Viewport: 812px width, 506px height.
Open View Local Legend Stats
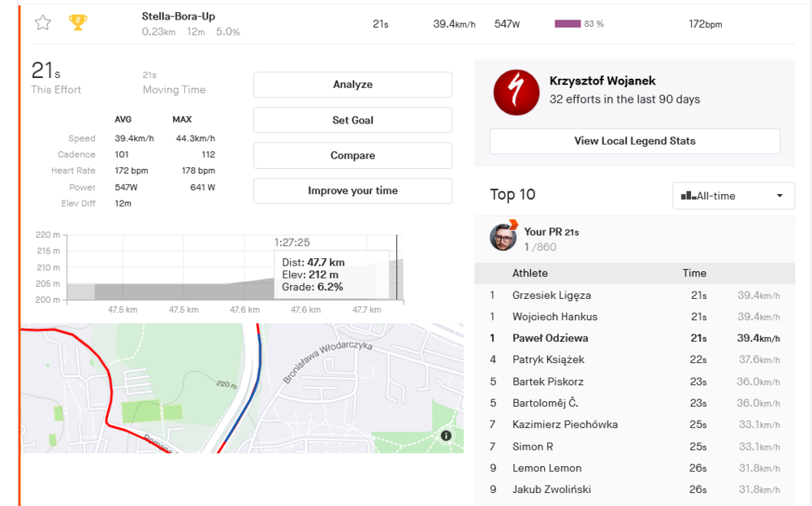[634, 141]
